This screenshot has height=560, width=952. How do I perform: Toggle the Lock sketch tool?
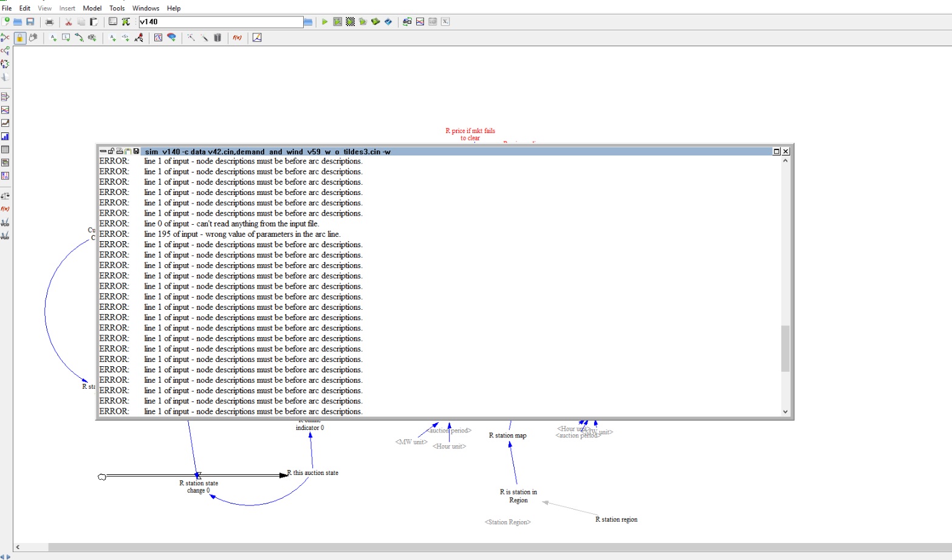20,38
